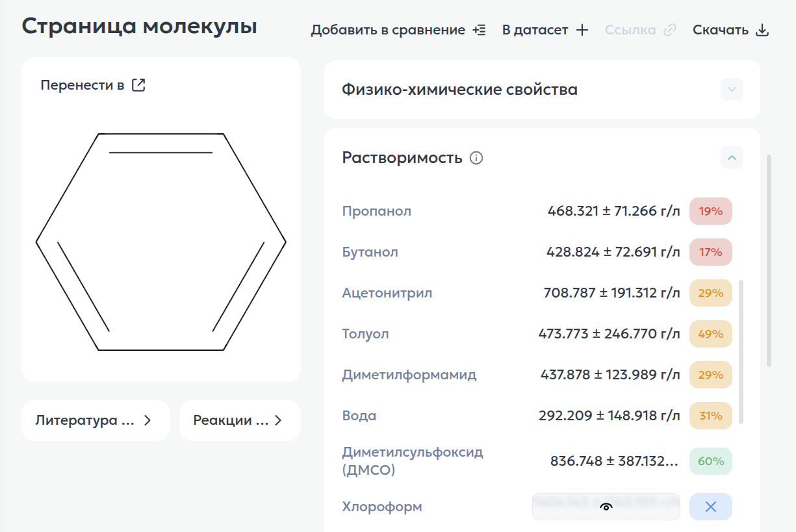Viewport: 796px width, 532px height.
Task: Click the add-to-comparison list icon
Action: tap(479, 30)
